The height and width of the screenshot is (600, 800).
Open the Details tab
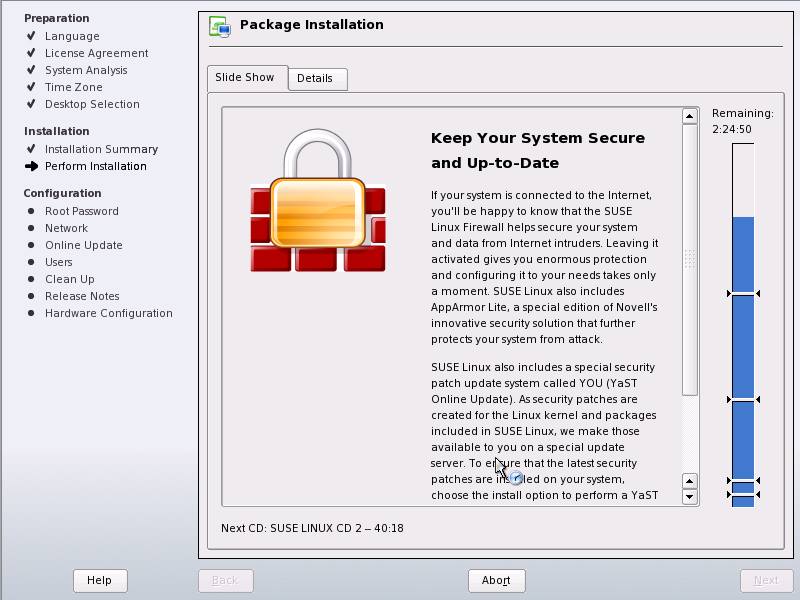317,79
